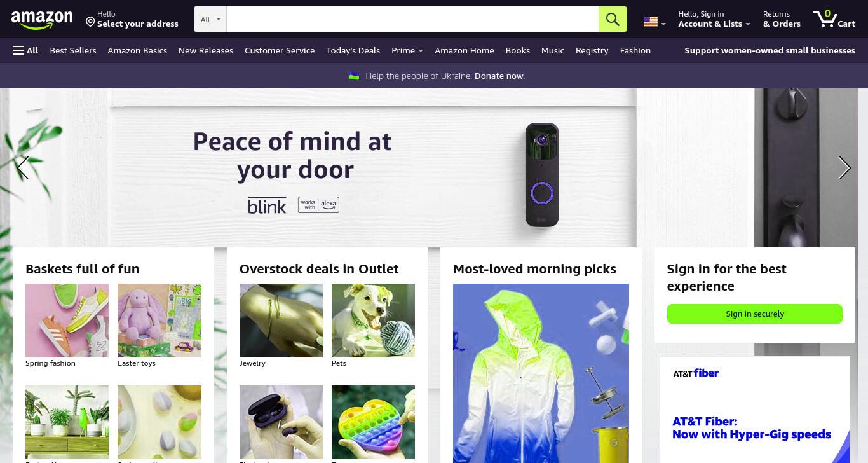
Task: Expand the Prime menu dropdown
Action: (407, 50)
